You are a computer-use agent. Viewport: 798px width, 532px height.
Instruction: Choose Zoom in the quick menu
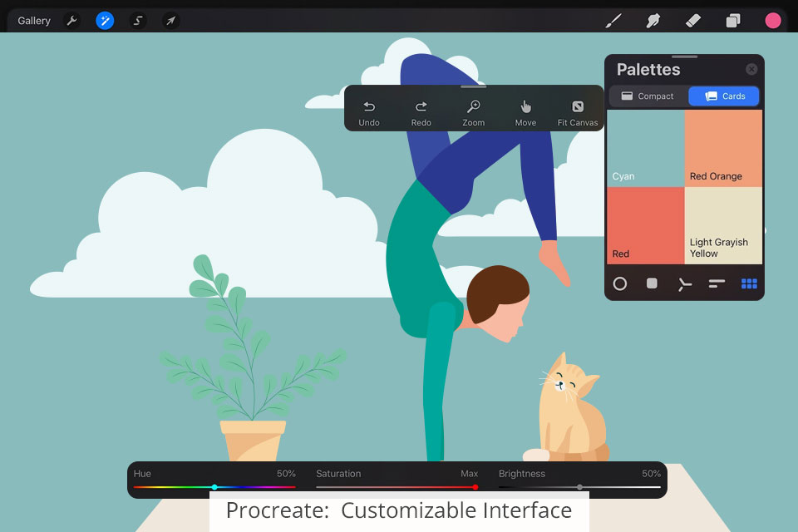click(473, 114)
